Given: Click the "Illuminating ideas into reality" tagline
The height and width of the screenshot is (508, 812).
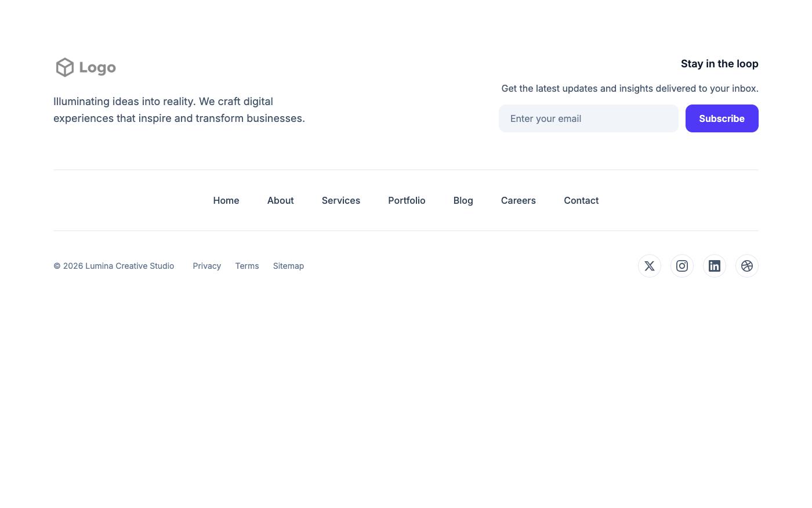Looking at the screenshot, I should (179, 110).
